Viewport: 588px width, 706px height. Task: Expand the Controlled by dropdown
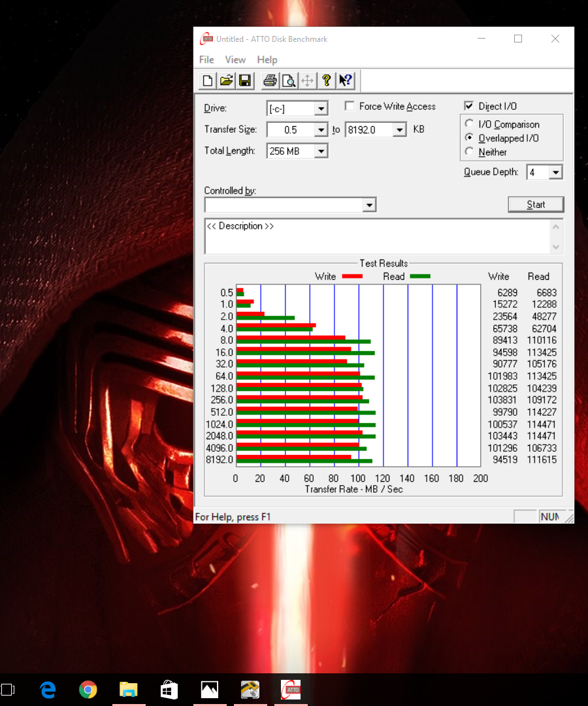coord(369,205)
